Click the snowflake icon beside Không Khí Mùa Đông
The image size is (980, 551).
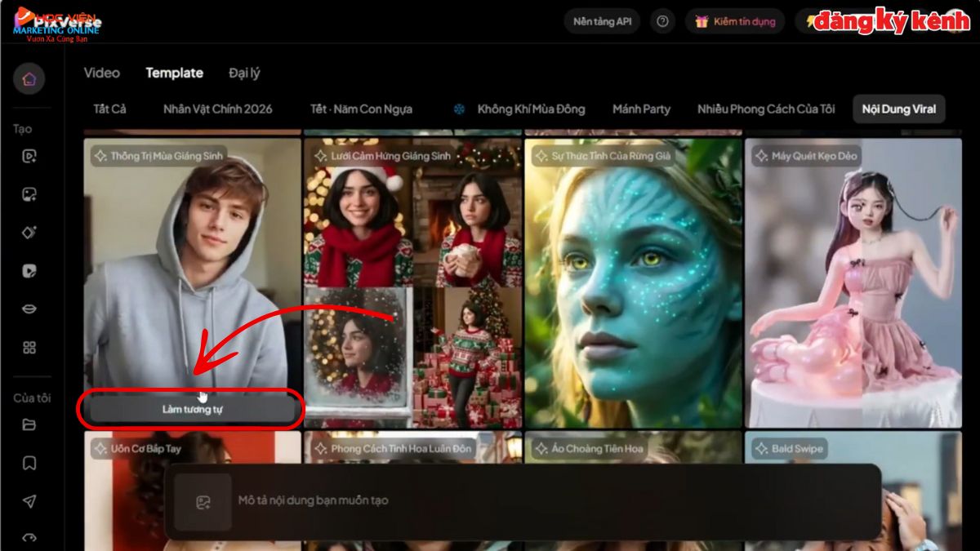(x=459, y=109)
